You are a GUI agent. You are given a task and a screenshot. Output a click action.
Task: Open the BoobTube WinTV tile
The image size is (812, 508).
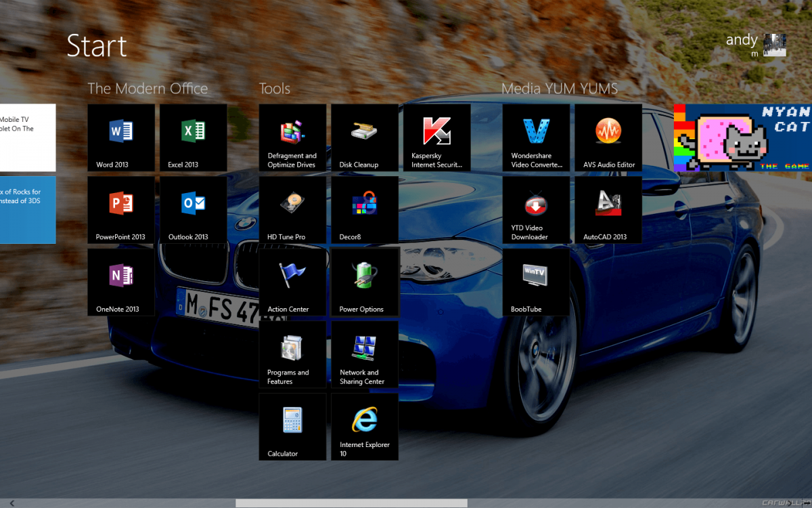(x=536, y=282)
